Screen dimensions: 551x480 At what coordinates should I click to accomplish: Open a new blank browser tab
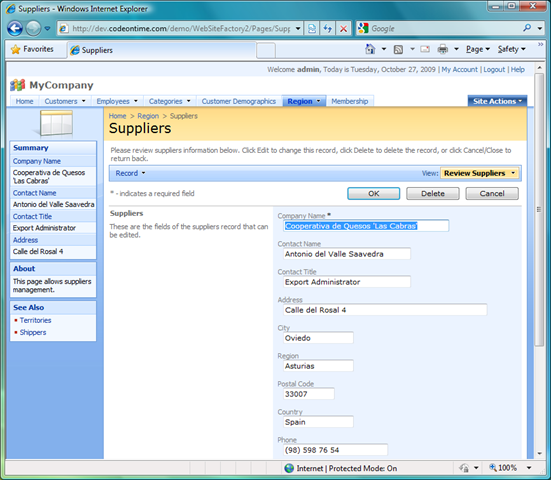point(266,51)
